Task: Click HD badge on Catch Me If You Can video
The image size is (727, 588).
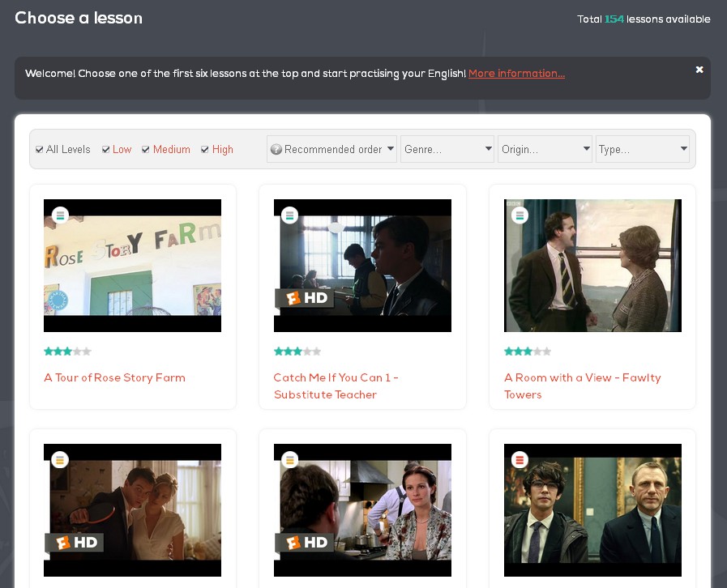Action: (x=305, y=298)
